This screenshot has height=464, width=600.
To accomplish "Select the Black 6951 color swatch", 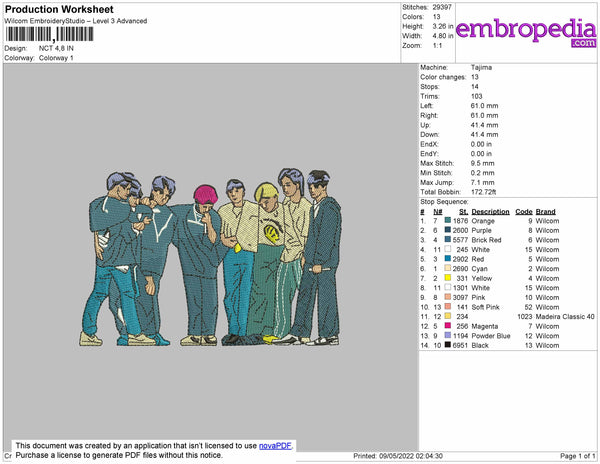I will 448,345.
